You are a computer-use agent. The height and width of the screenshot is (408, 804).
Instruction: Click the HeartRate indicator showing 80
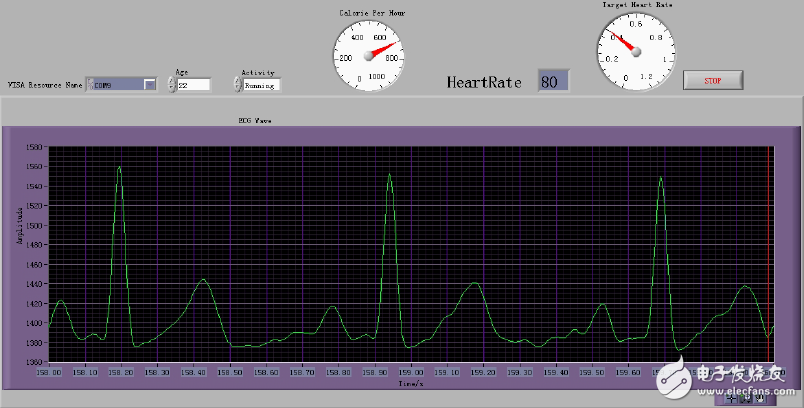coord(553,81)
